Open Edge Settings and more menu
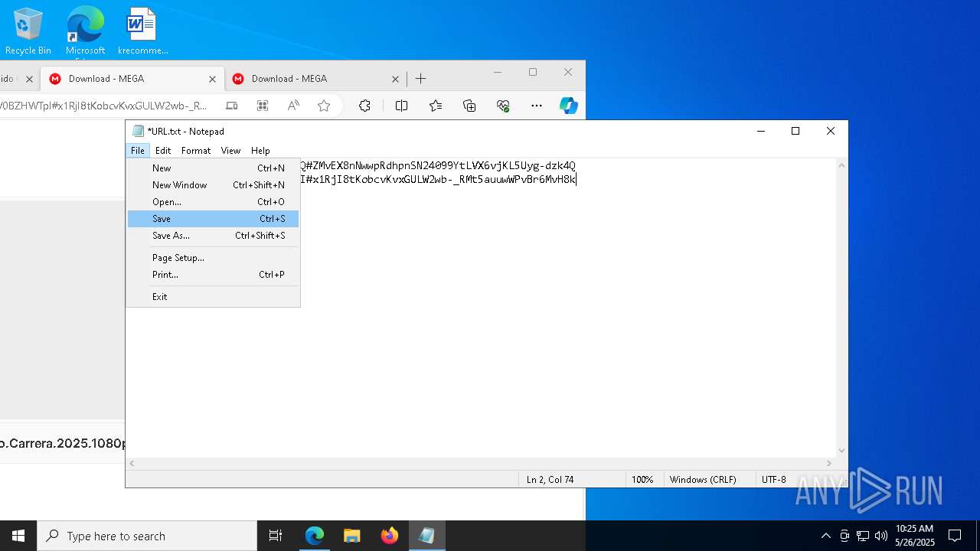This screenshot has height=551, width=980. 537,106
